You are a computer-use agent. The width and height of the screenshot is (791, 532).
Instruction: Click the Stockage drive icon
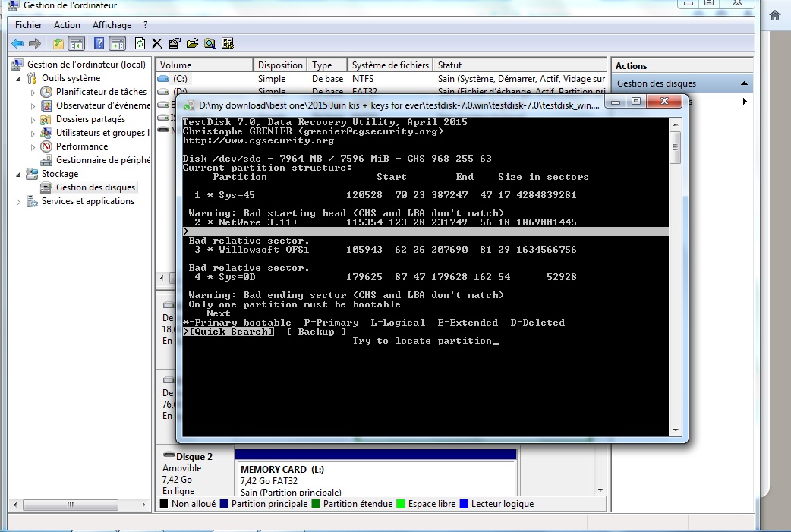click(32, 174)
